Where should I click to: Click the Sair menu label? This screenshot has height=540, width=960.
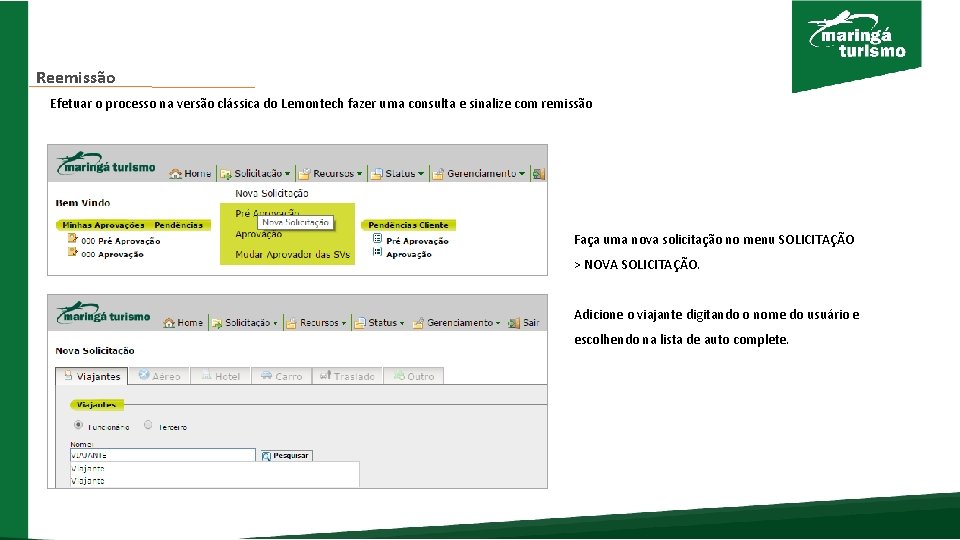531,323
